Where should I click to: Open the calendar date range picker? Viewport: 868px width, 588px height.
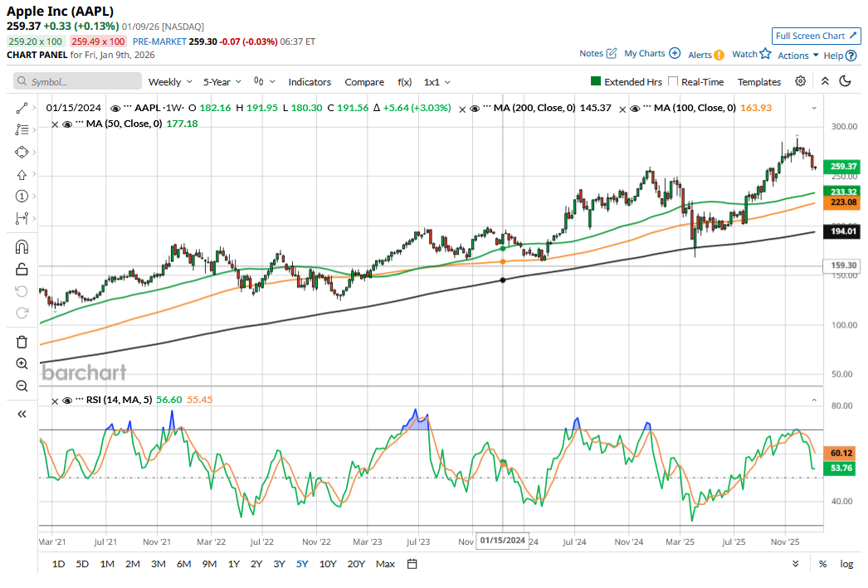(x=412, y=564)
